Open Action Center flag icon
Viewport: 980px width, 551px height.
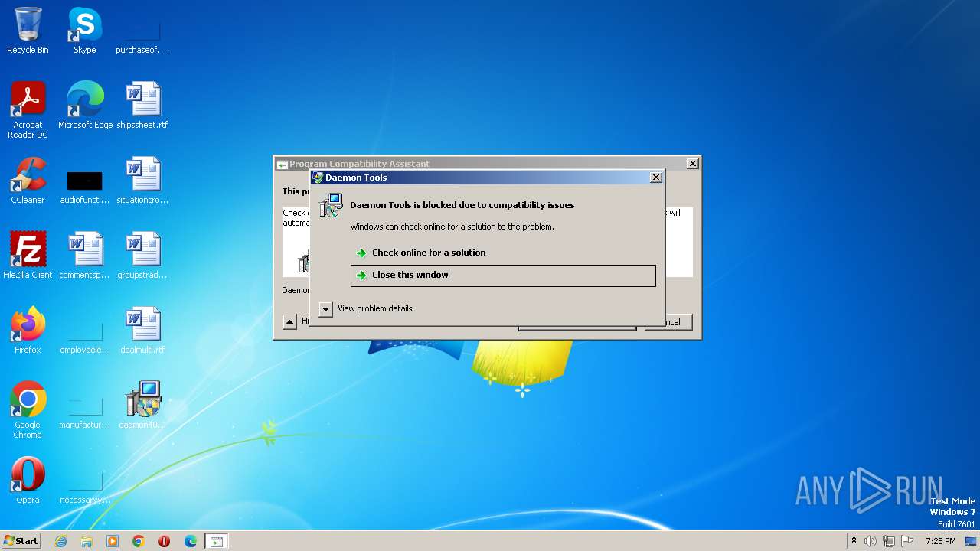point(907,541)
